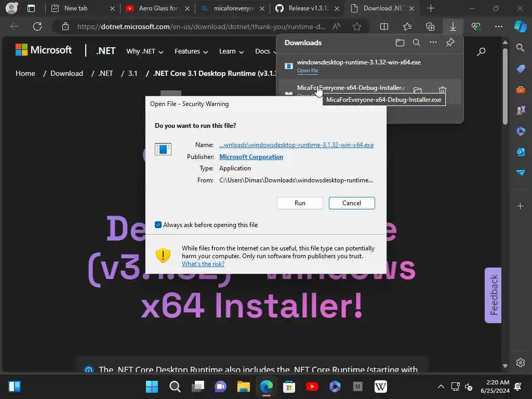This screenshot has width=532, height=399.
Task: Click the address bar URL field
Action: (201, 26)
